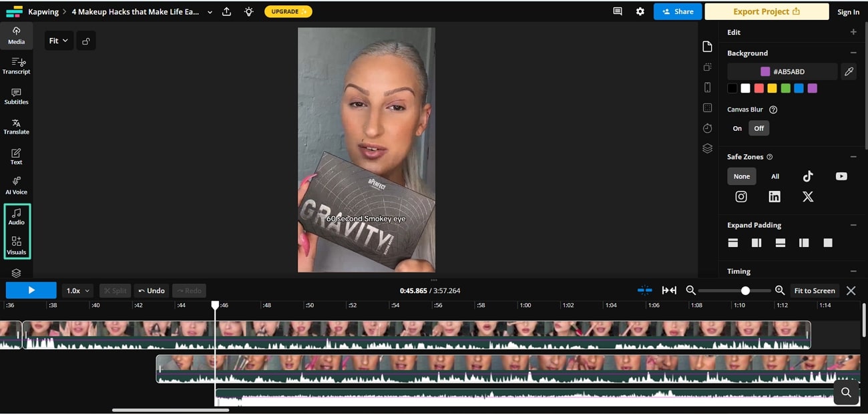Open the Fit zoom dropdown
This screenshot has height=414, width=868.
(58, 41)
